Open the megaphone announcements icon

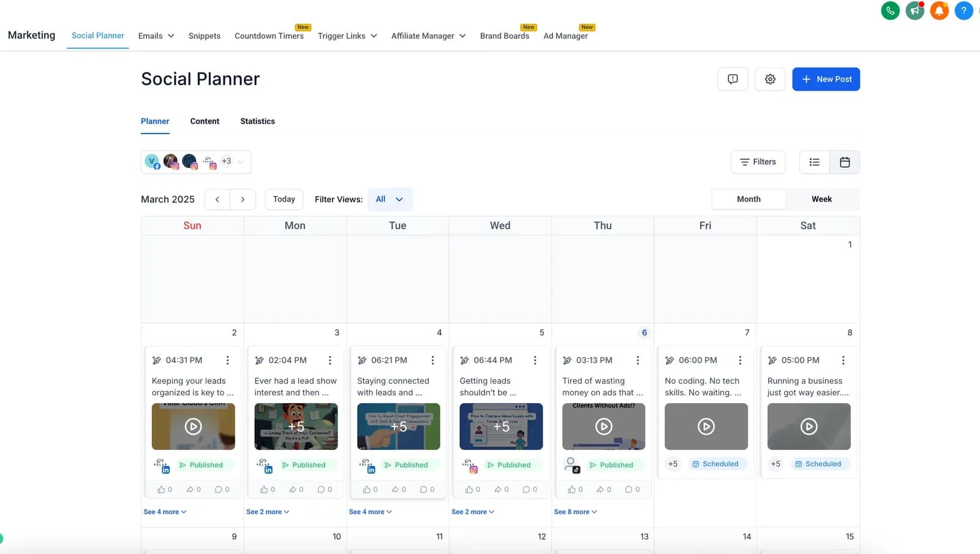[914, 10]
